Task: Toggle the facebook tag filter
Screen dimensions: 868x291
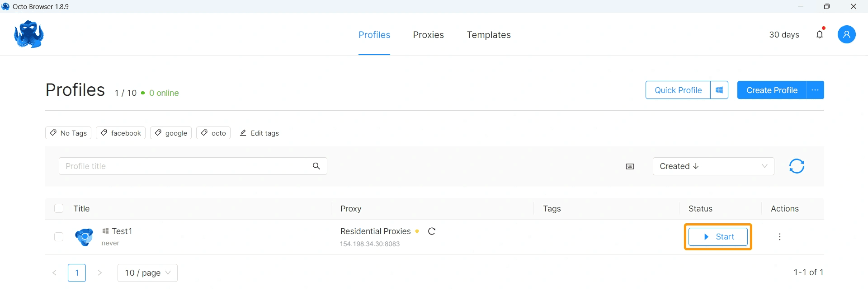Action: (x=121, y=133)
